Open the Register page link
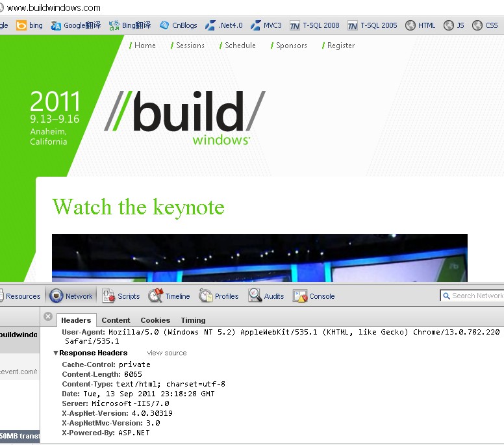 coord(338,45)
